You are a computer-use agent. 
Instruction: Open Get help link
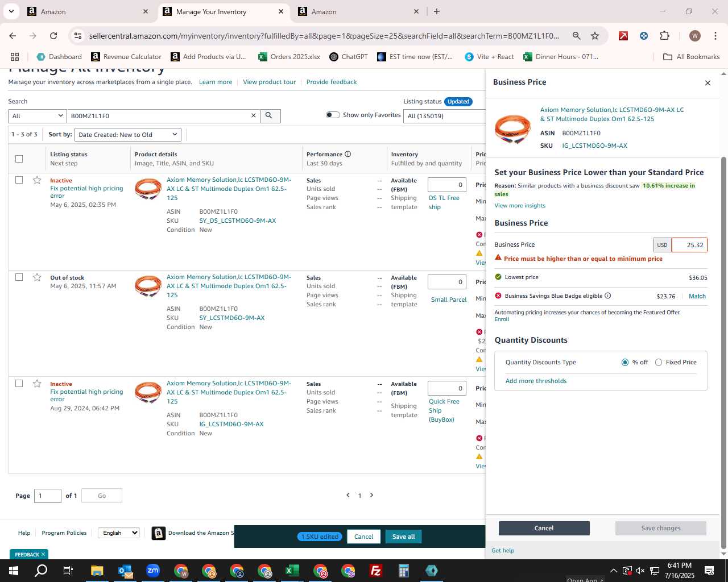[503, 551]
